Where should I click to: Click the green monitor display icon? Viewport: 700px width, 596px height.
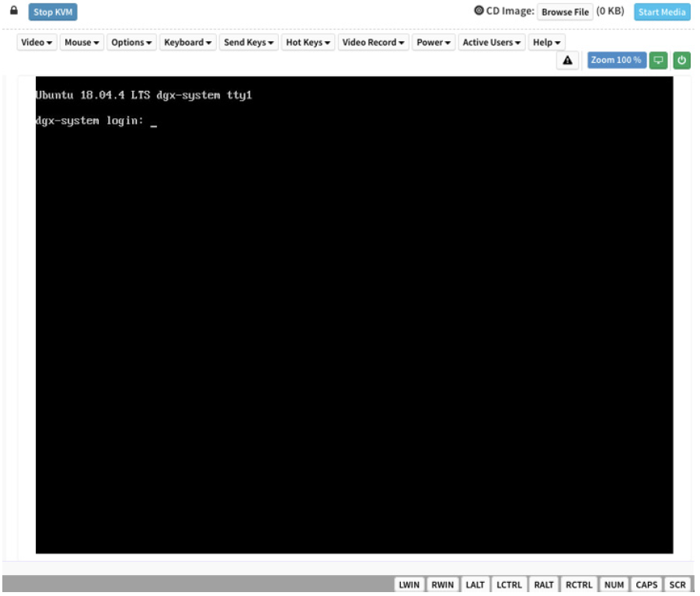[658, 61]
